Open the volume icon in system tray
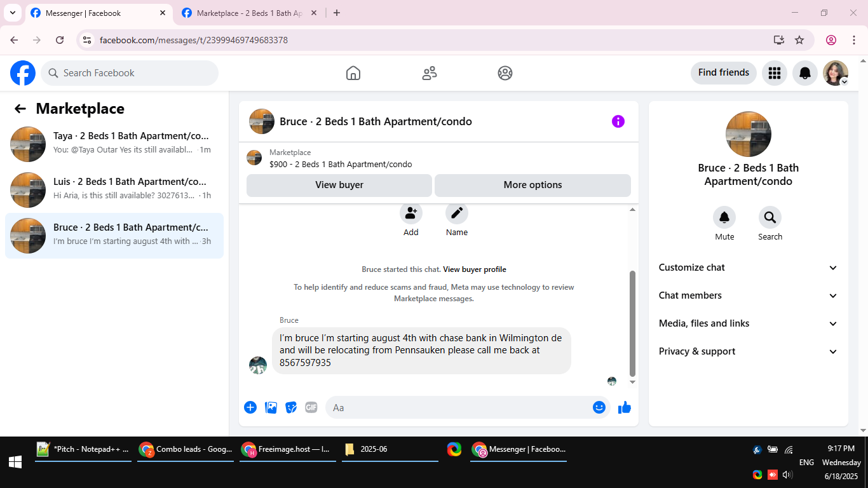Image resolution: width=868 pixels, height=488 pixels. click(788, 475)
